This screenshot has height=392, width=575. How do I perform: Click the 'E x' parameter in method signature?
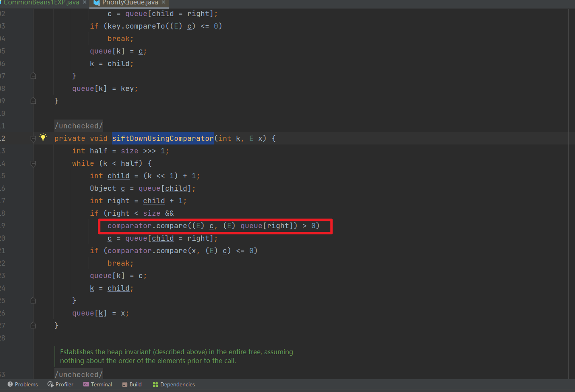(256, 138)
